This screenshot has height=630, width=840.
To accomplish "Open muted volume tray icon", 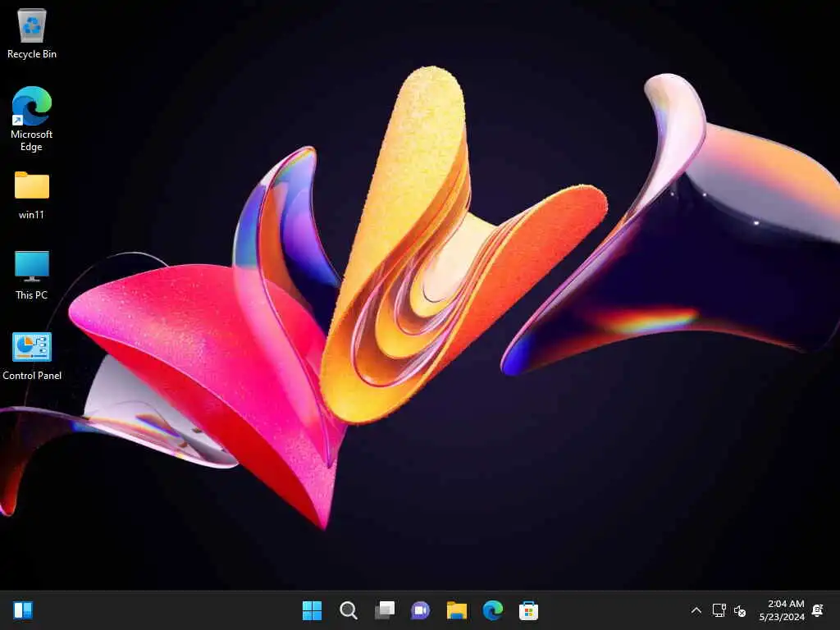I will point(740,610).
